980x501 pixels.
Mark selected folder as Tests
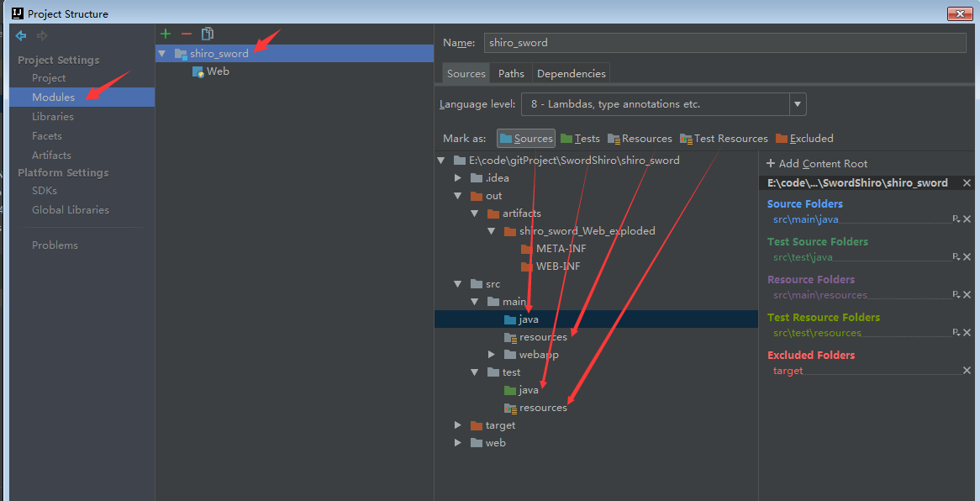(x=580, y=139)
